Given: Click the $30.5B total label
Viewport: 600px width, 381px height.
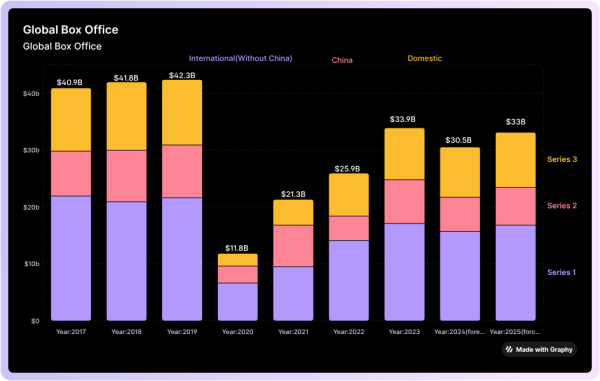Looking at the screenshot, I should click(x=458, y=140).
